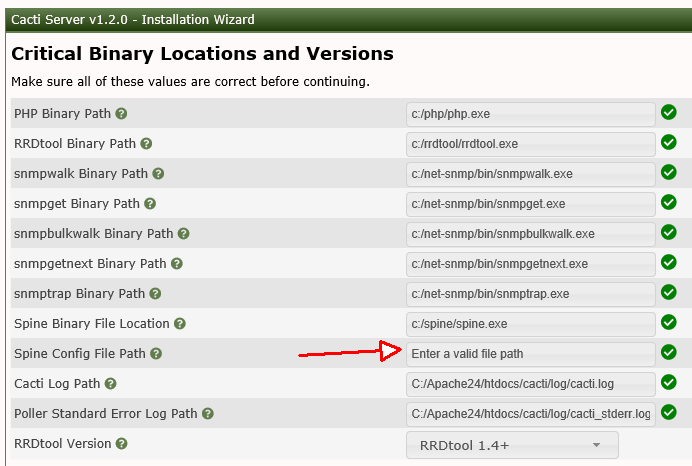The image size is (692, 466).
Task: Click the 'snmpbulkwalk Binary Path' label
Action: point(94,233)
